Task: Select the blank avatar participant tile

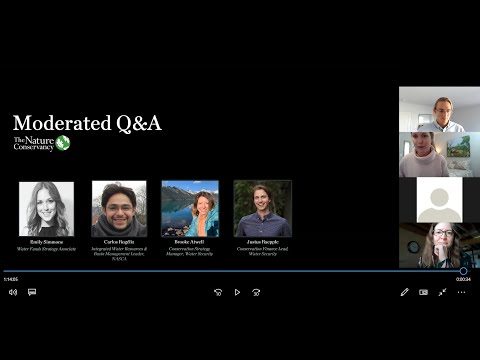Action: pyautogui.click(x=439, y=200)
